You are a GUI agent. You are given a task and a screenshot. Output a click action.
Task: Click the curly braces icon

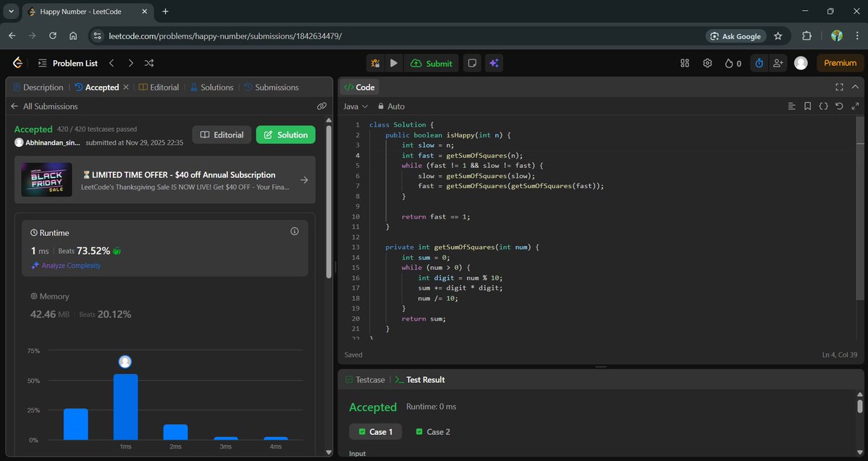point(824,106)
